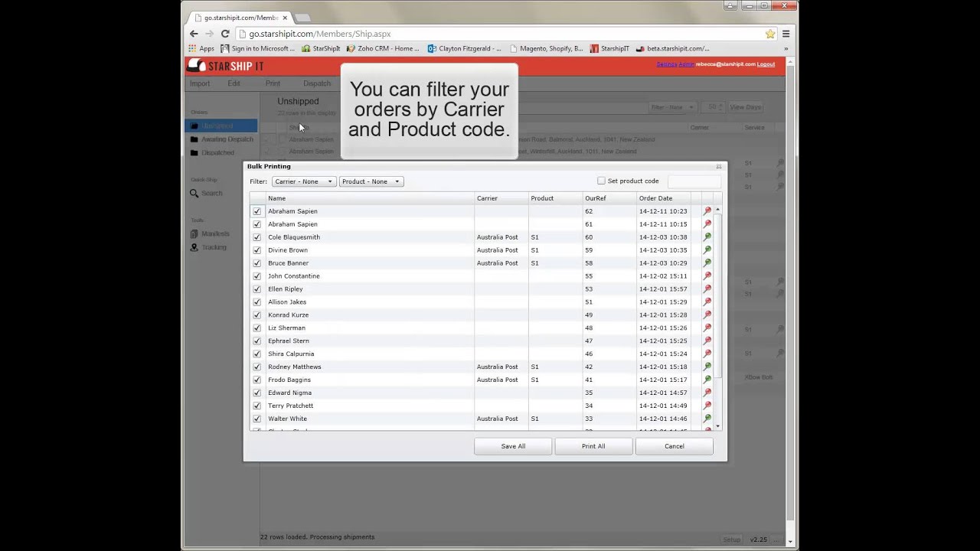Uncheck the checkbox for Ellen Ripley
The height and width of the screenshot is (551, 980).
tap(257, 289)
